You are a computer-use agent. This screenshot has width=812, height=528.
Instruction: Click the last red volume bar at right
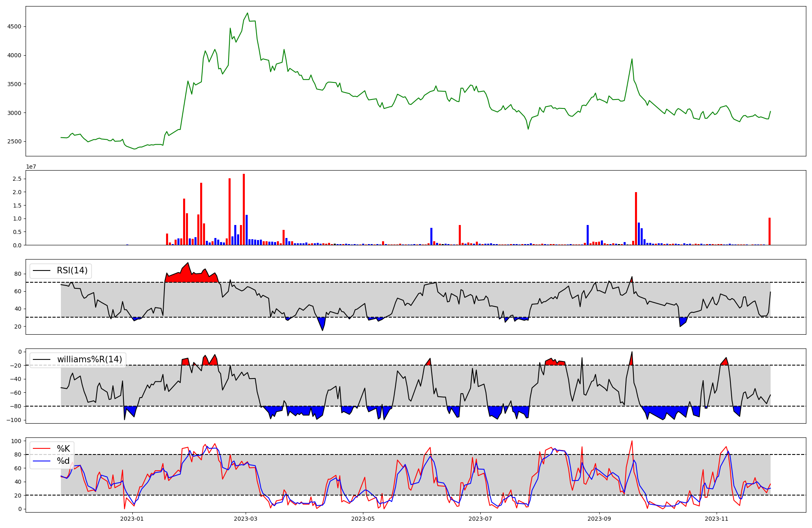(769, 232)
